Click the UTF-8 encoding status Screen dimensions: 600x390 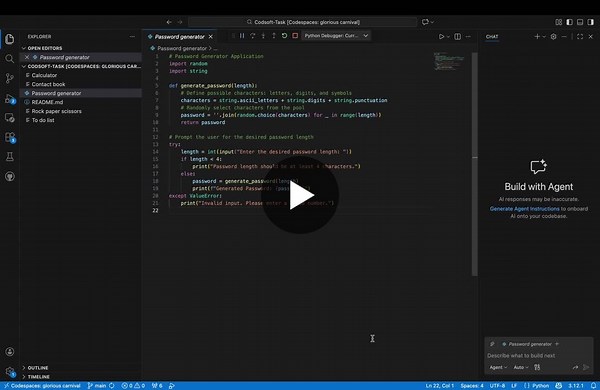point(497,385)
